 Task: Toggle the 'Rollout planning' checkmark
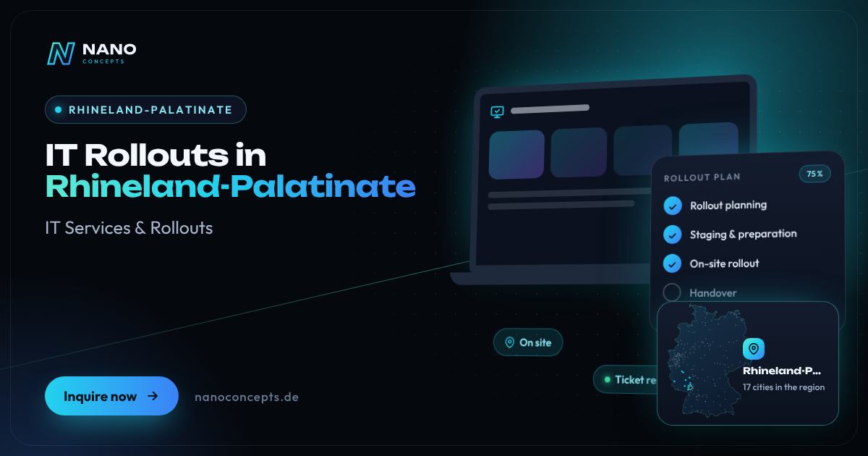(x=673, y=206)
